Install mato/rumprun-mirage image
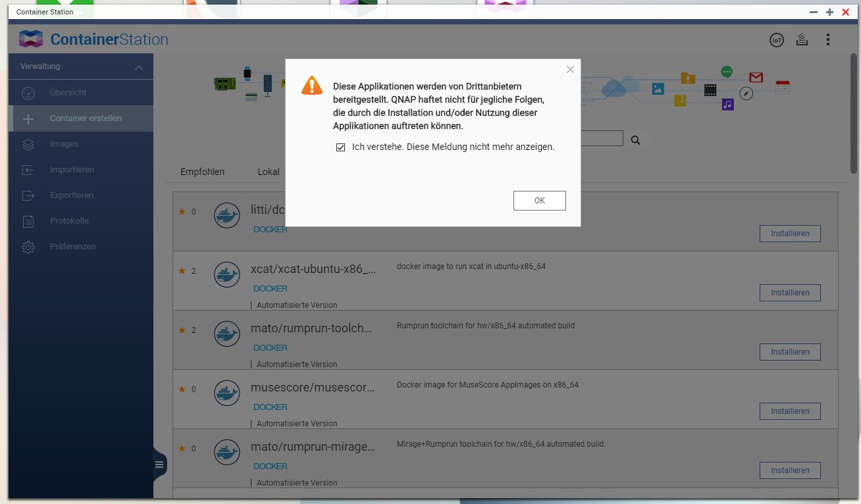The image size is (861, 504). (x=790, y=470)
